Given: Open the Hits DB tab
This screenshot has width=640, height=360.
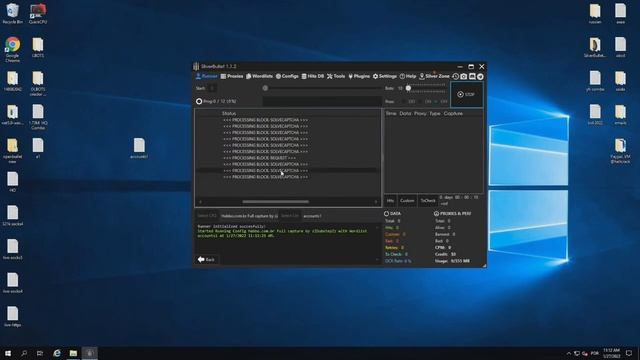Looking at the screenshot, I should (313, 76).
